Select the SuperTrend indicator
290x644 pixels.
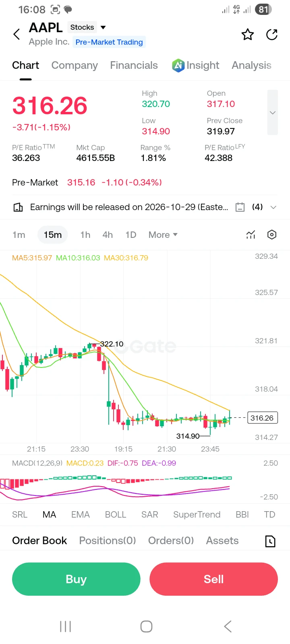coord(197,514)
